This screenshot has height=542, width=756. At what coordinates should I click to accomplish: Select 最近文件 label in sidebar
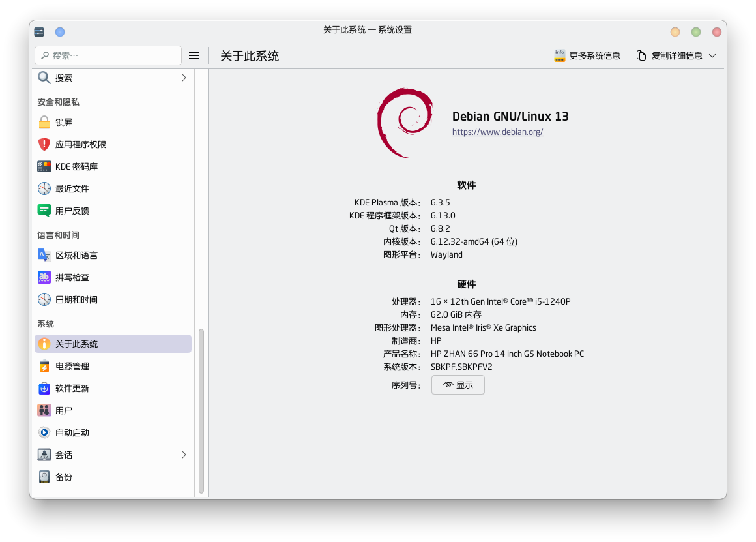[x=72, y=188]
